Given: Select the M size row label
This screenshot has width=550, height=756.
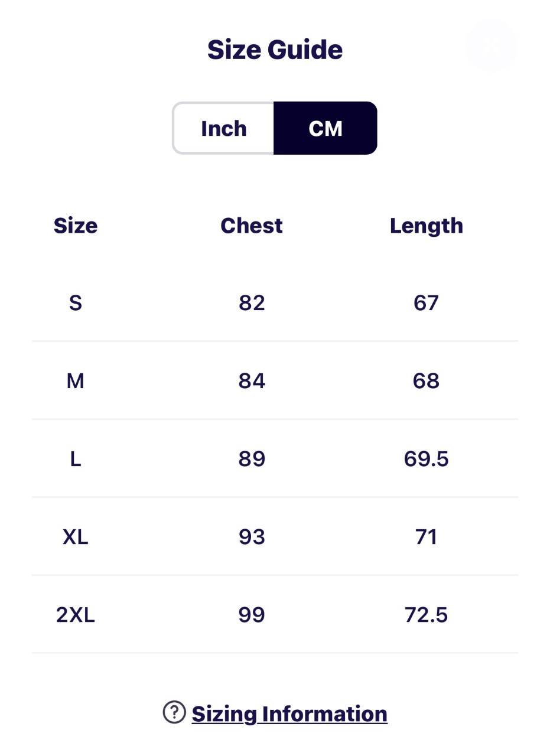Looking at the screenshot, I should click(x=76, y=381).
